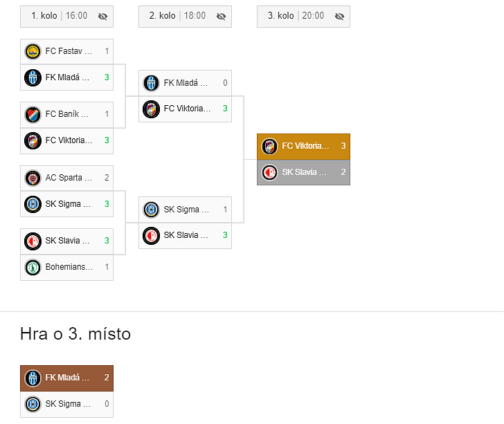Hide the 1. kolo round column
Viewport: 504px width, 424px height.
pyautogui.click(x=103, y=16)
